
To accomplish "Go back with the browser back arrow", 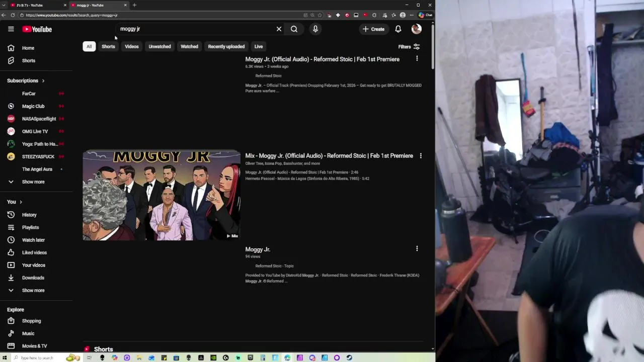I will tap(4, 15).
